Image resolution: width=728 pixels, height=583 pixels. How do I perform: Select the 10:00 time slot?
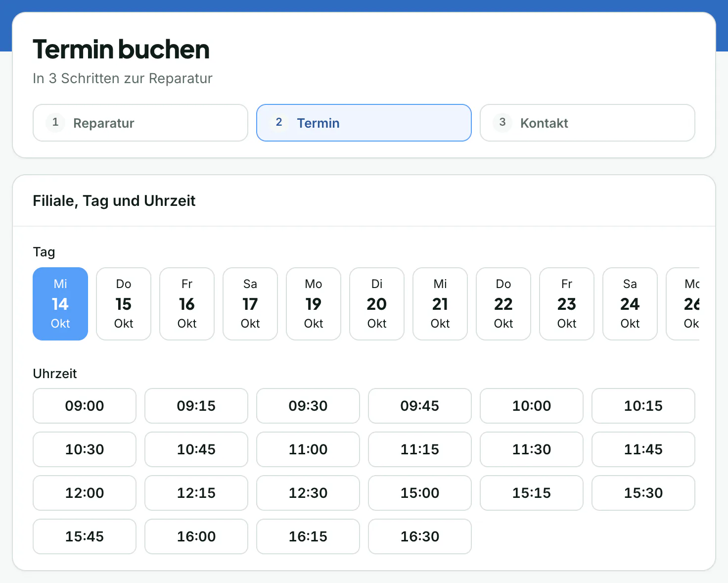click(x=532, y=406)
